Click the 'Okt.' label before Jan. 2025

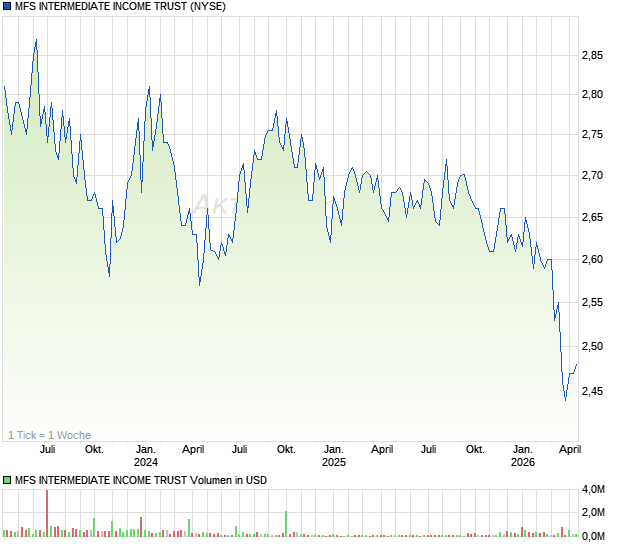click(286, 450)
